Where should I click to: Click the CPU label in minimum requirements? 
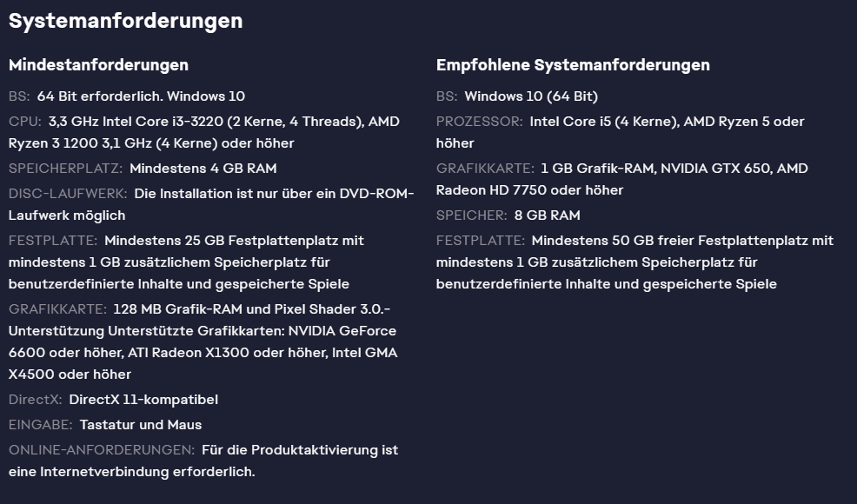click(x=25, y=122)
